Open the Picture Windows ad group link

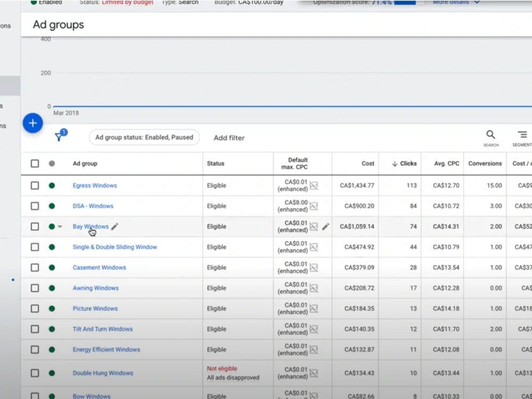coord(95,309)
